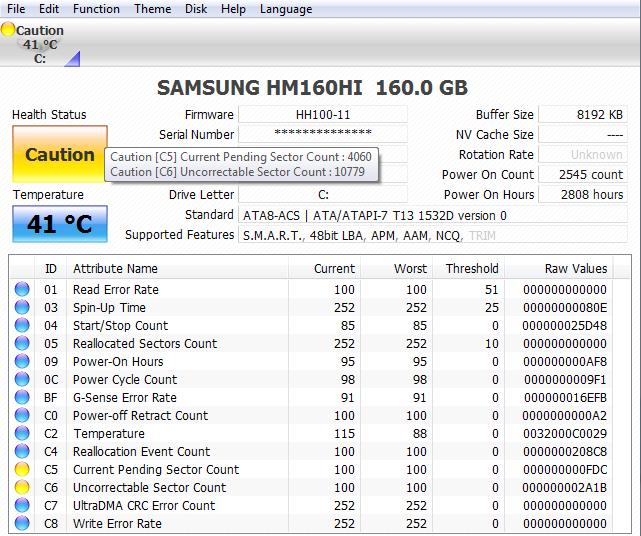The height and width of the screenshot is (536, 641).
Task: Click raw value 000000016EFB
Action: 565,397
